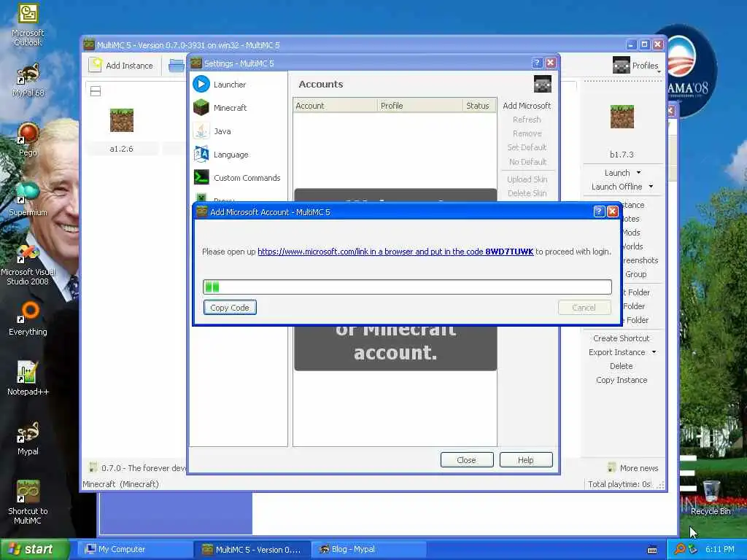Open the Microsoft Outlook desktop icon
747x560 pixels.
click(28, 25)
